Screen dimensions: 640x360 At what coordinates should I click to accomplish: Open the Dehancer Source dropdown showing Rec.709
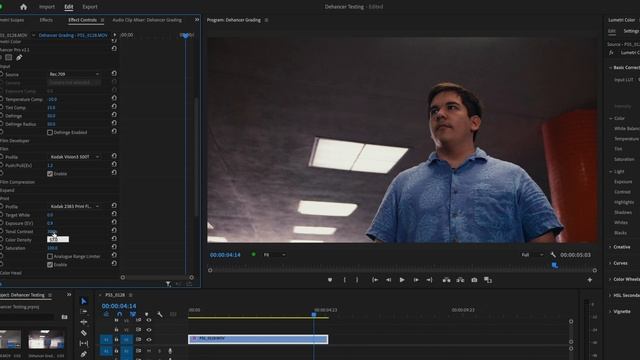pos(74,74)
